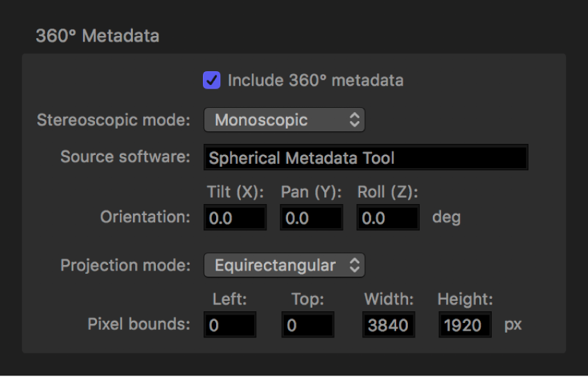
Task: Select the Tilt (X) orientation field
Action: (235, 218)
